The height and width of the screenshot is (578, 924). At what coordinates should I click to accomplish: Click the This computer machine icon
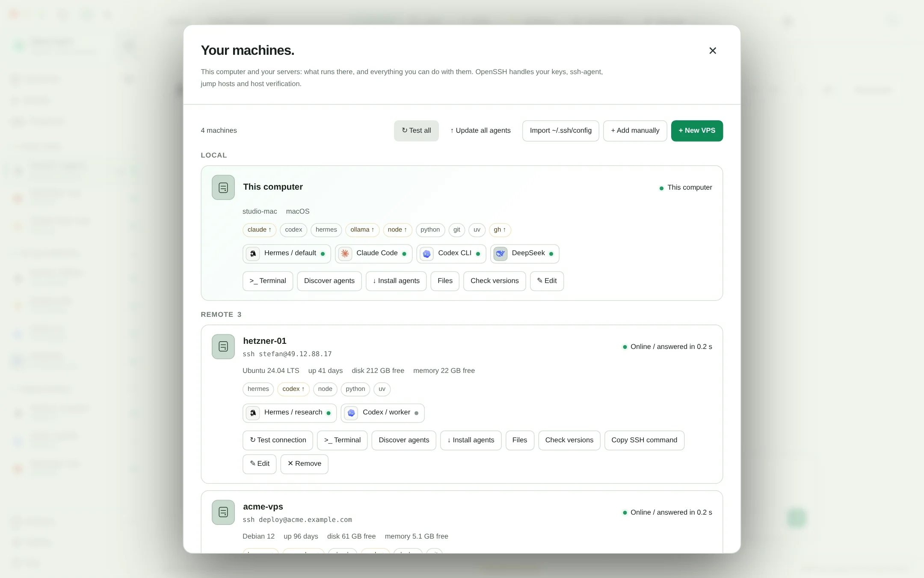[223, 188]
